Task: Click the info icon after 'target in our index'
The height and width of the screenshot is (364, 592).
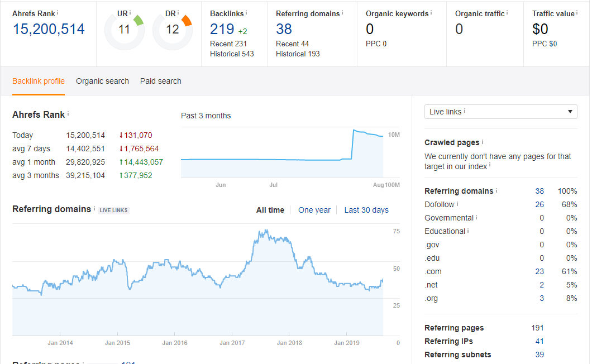Action: (x=490, y=165)
